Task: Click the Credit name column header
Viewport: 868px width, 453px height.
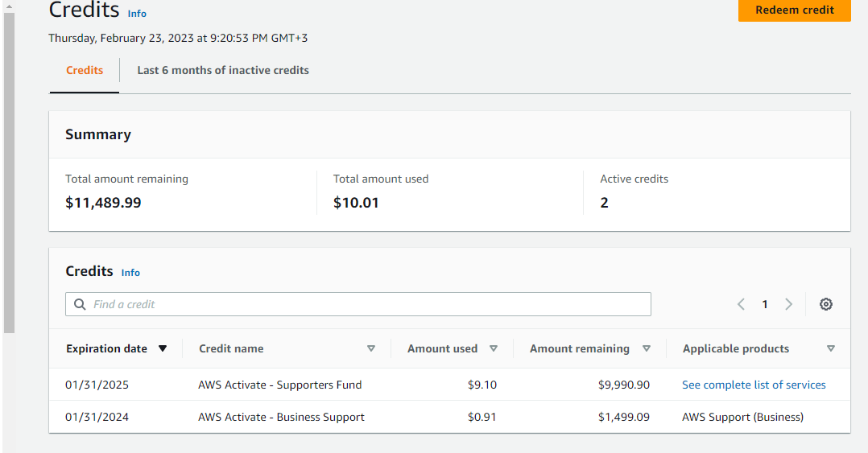Action: pos(231,349)
